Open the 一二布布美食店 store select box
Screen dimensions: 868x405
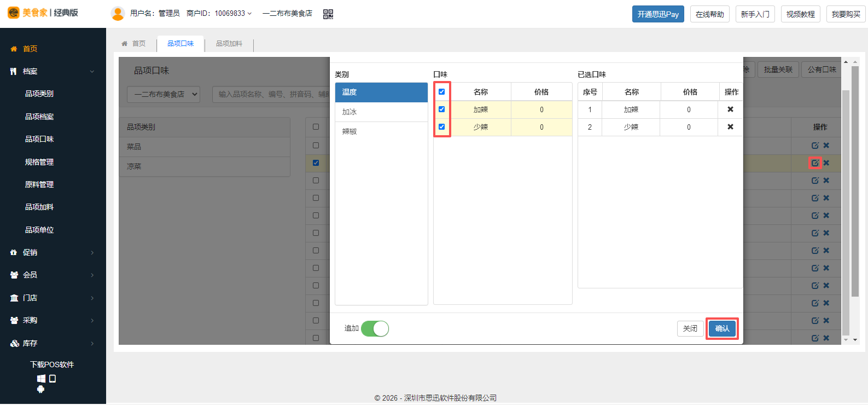[x=164, y=94]
